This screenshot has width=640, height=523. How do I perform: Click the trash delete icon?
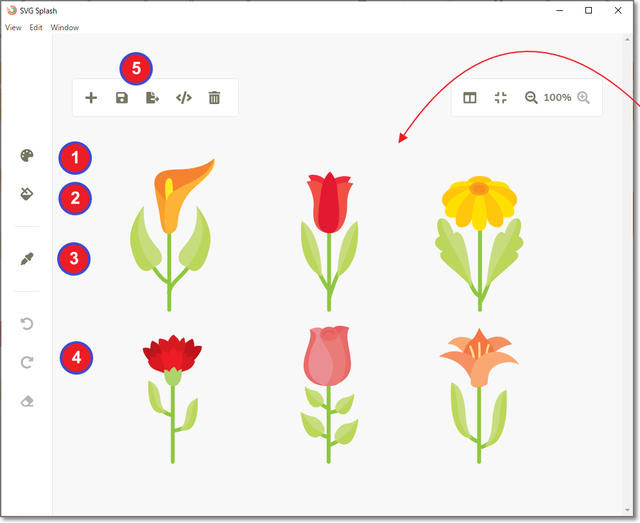coord(214,98)
